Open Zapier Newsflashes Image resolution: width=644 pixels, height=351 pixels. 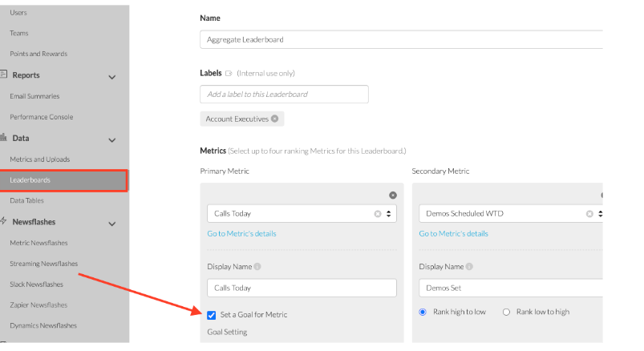pyautogui.click(x=38, y=305)
